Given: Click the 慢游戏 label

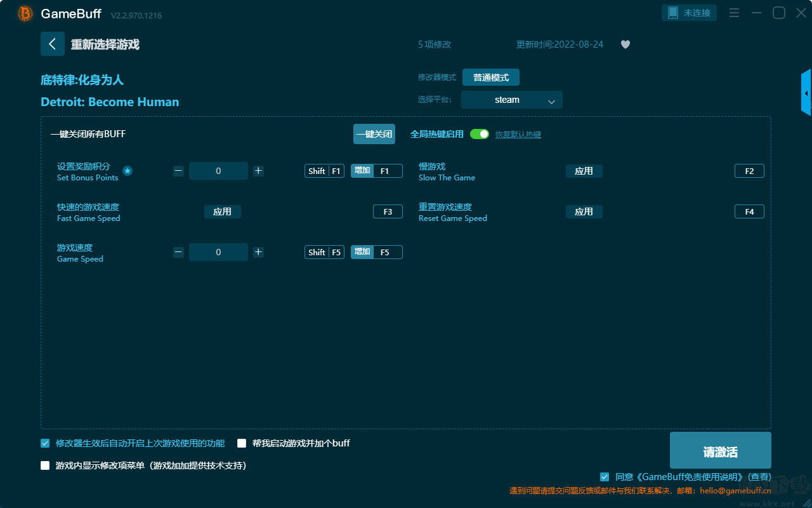Looking at the screenshot, I should pos(432,166).
